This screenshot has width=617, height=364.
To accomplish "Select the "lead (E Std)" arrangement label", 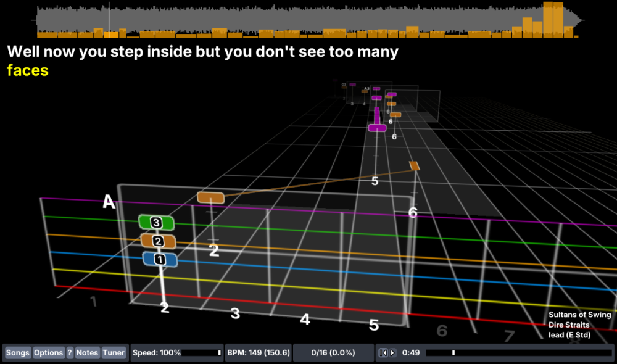I will click(568, 335).
